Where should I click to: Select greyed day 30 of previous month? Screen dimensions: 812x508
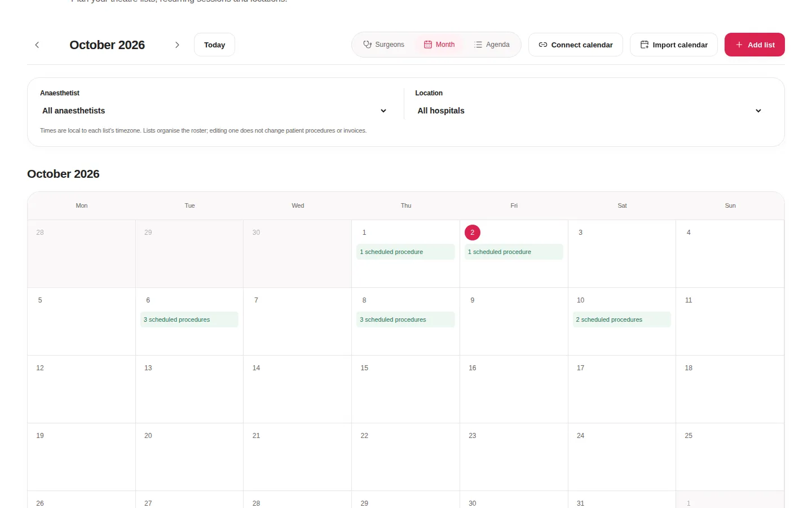pyautogui.click(x=256, y=233)
